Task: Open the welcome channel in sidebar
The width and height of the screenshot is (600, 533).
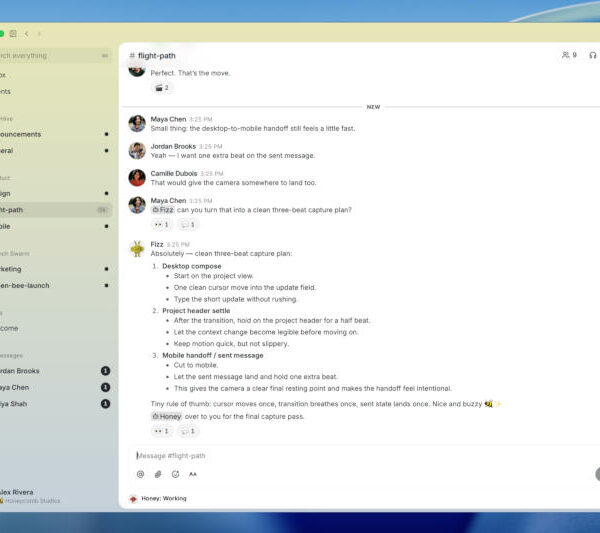Action: tap(55, 329)
